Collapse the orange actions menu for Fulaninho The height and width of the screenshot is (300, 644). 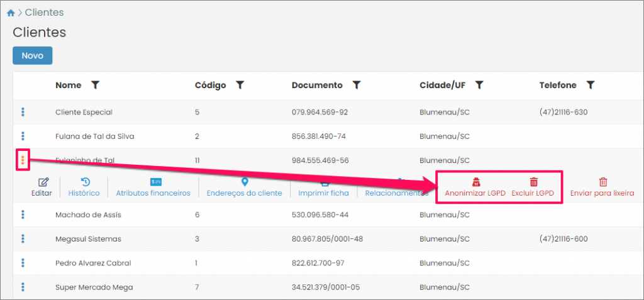click(23, 160)
